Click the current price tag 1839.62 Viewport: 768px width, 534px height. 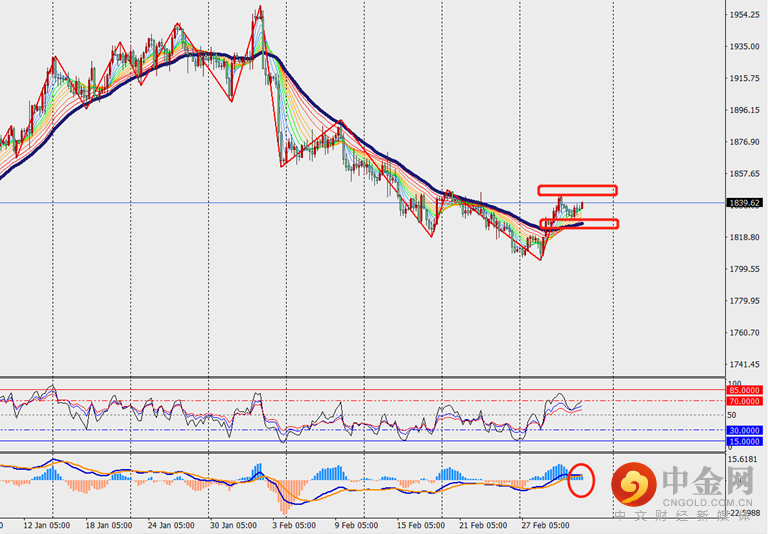point(746,203)
